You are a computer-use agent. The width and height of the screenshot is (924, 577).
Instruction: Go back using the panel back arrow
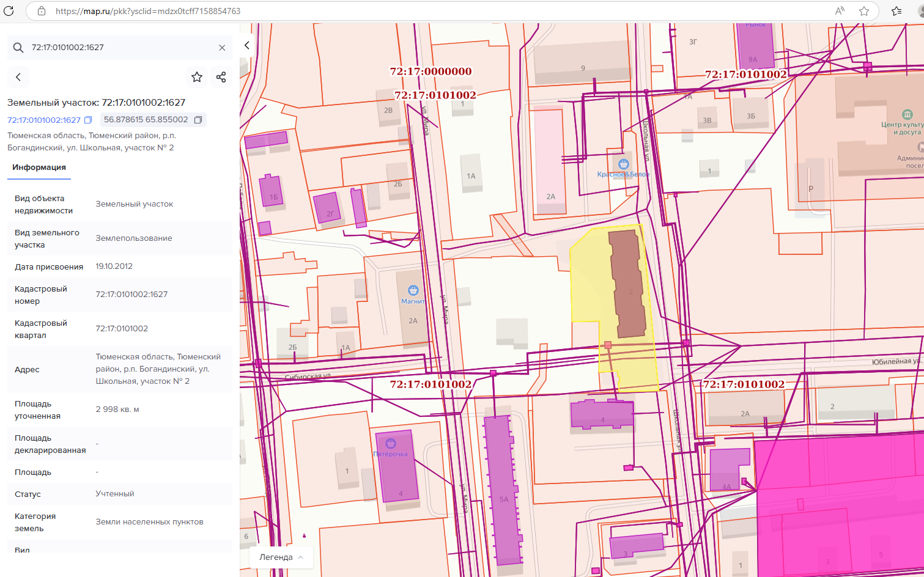point(18,77)
